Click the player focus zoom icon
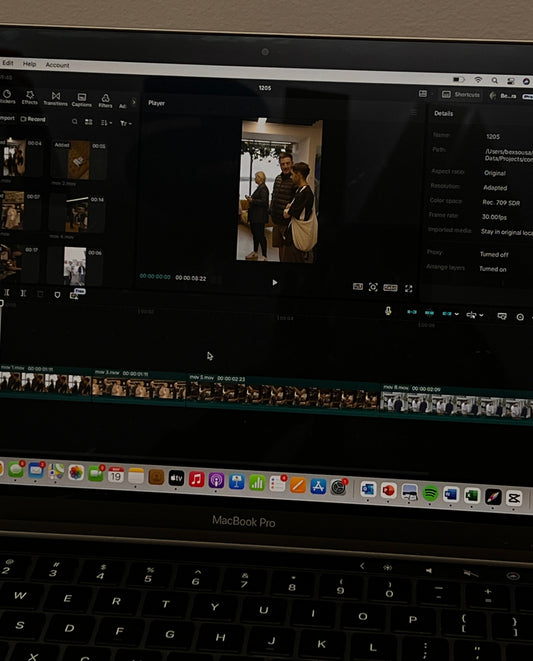 click(x=373, y=288)
